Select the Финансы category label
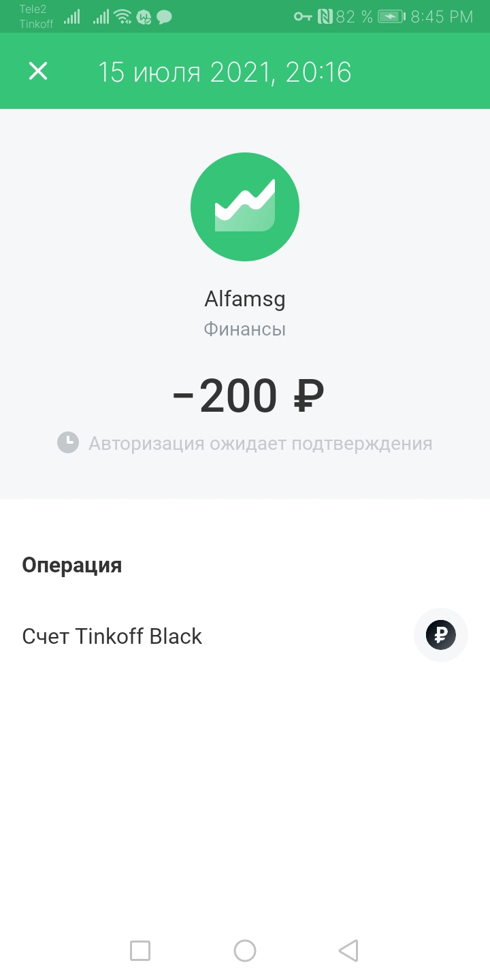This screenshot has height=980, width=490. (x=245, y=329)
